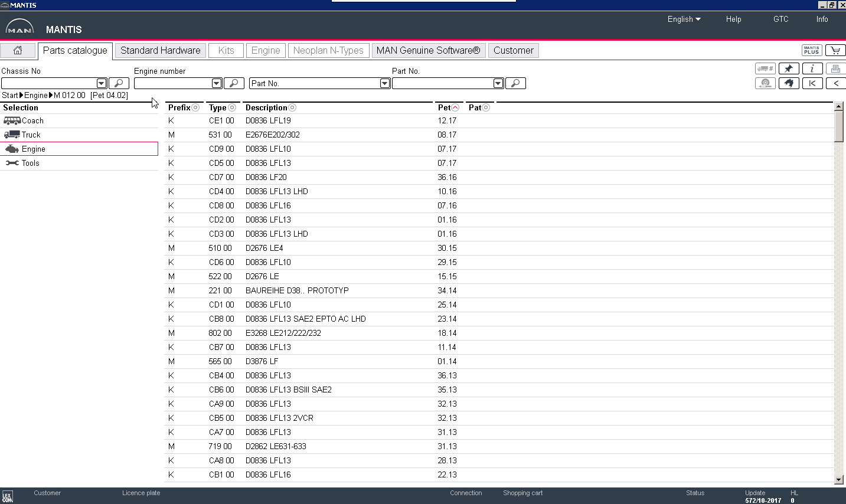This screenshot has height=504, width=846.
Task: Open the information icon button
Action: click(812, 68)
